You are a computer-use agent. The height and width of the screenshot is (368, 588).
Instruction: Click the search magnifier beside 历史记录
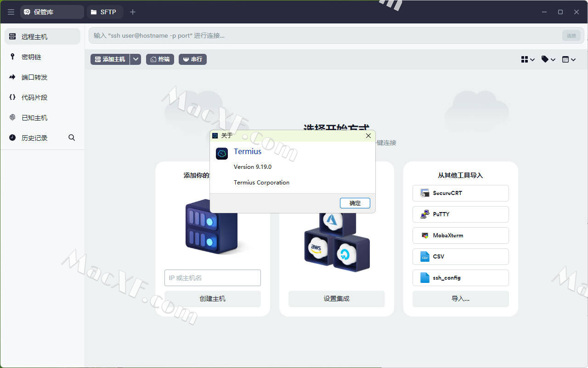coord(72,138)
